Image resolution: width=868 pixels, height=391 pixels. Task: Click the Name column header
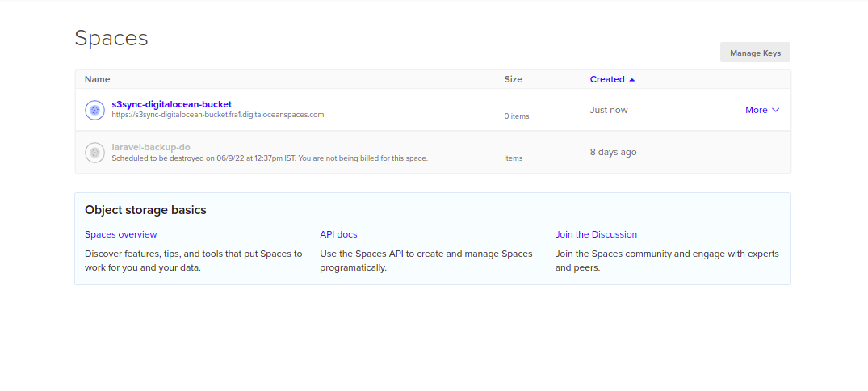pos(98,79)
